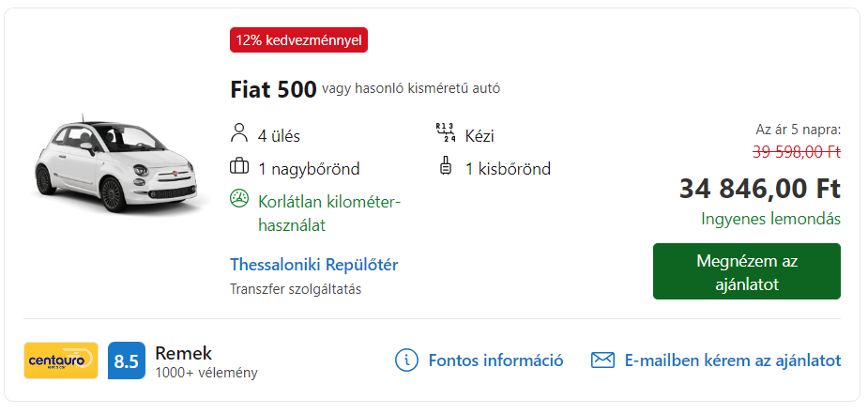Image resolution: width=868 pixels, height=414 pixels.
Task: Click the Centauro supplier logo
Action: click(x=61, y=360)
